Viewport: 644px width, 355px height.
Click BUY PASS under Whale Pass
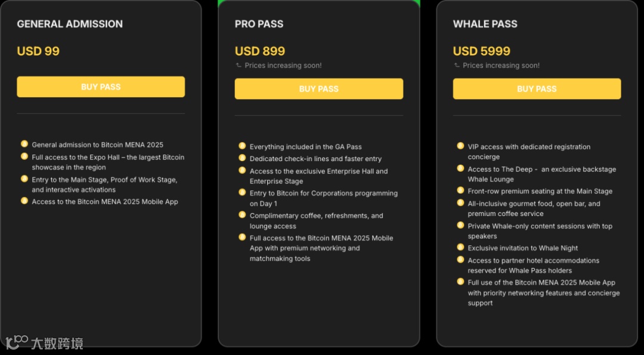click(537, 89)
